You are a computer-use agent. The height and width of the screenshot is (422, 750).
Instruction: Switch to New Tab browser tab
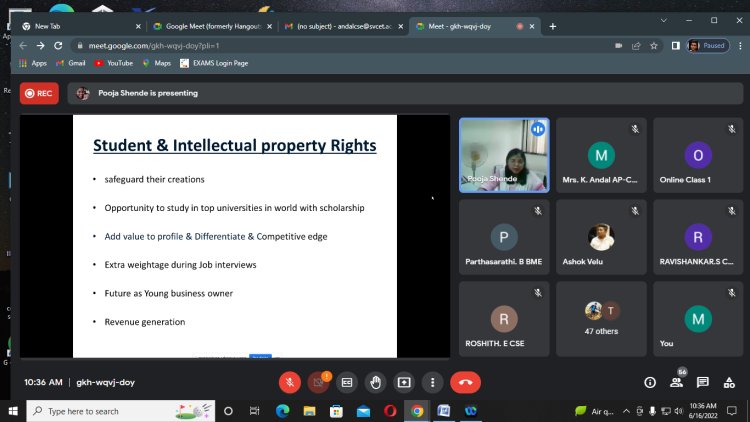pos(81,26)
